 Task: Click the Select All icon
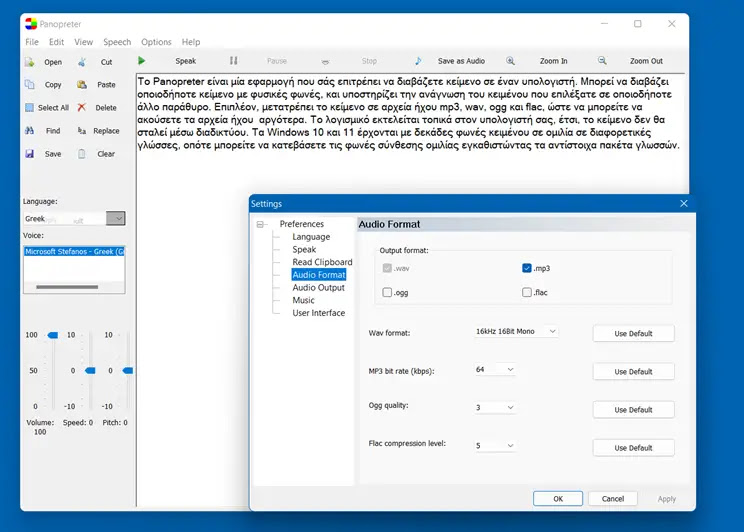click(29, 107)
